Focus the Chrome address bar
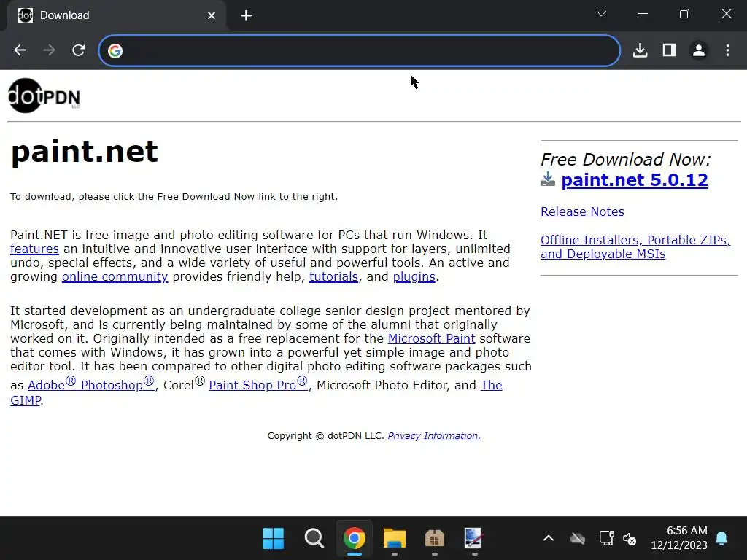This screenshot has width=747, height=560. click(360, 50)
